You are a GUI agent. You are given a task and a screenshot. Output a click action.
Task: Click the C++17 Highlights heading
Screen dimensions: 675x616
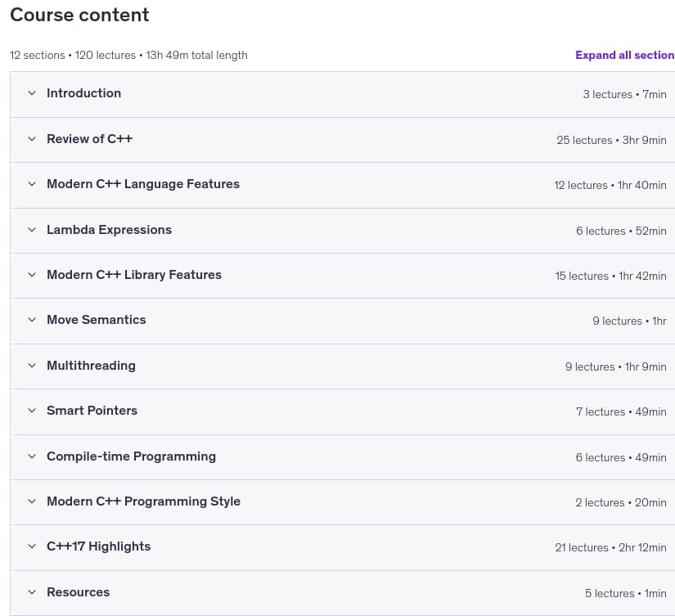tap(98, 546)
